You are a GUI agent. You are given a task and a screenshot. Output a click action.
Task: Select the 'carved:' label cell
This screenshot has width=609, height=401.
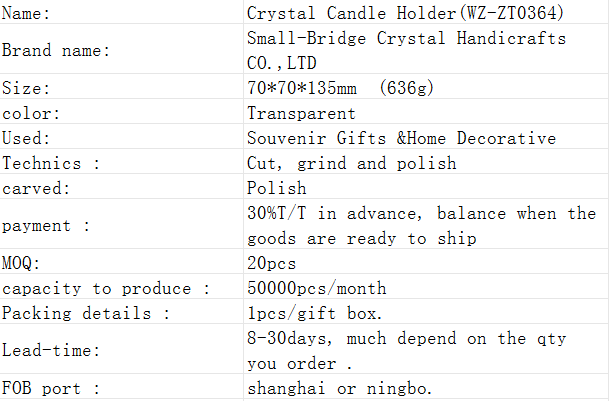pyautogui.click(x=122, y=187)
